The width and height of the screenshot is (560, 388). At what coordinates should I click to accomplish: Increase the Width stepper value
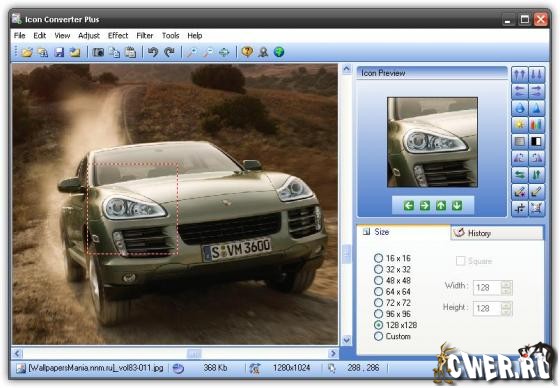[506, 284]
